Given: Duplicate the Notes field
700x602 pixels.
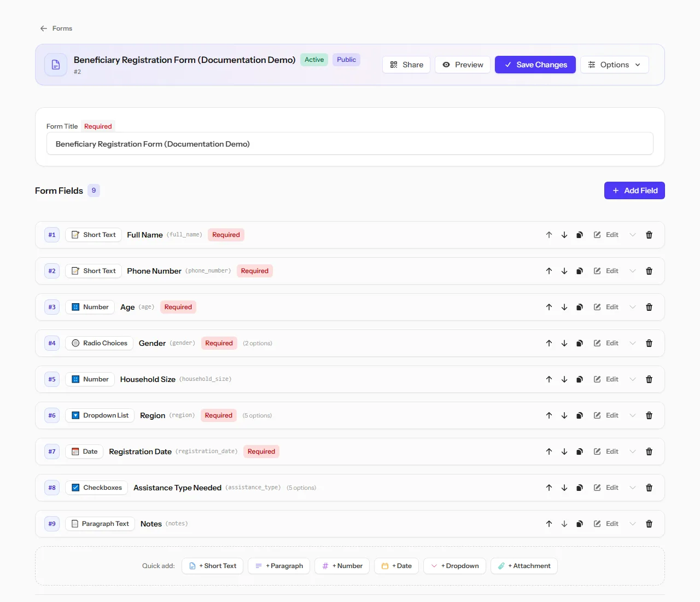Looking at the screenshot, I should click(580, 524).
